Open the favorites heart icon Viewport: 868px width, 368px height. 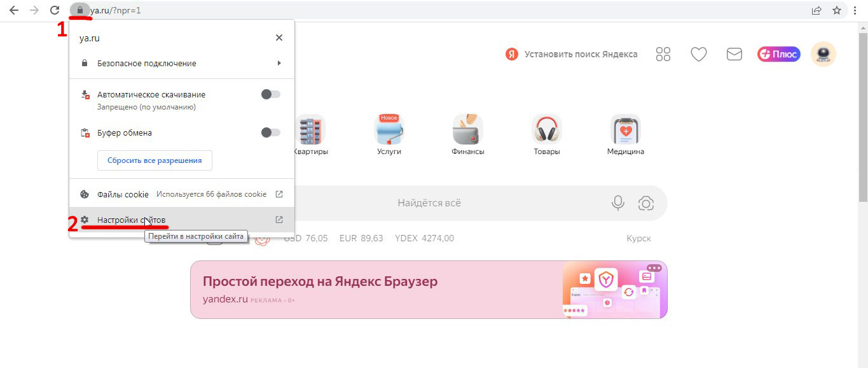click(x=698, y=54)
